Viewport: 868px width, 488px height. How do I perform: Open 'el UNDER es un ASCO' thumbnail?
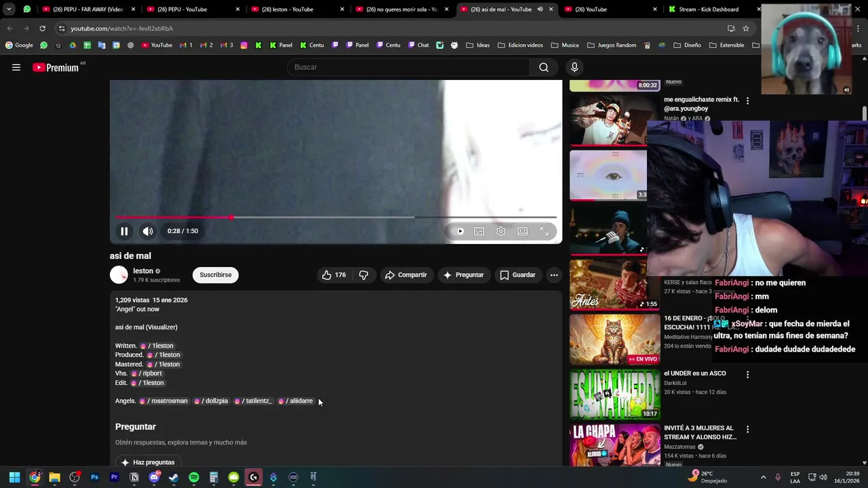click(x=614, y=394)
